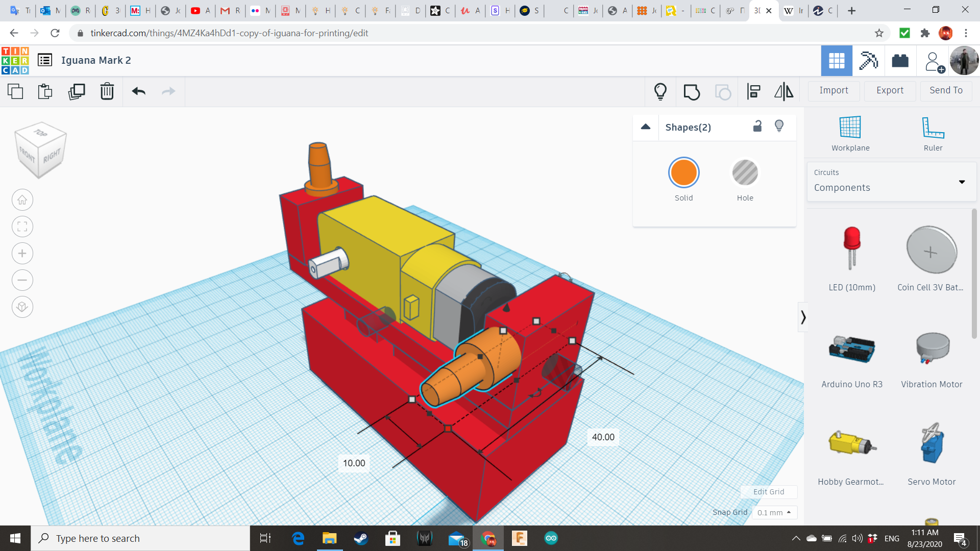Image resolution: width=980 pixels, height=551 pixels.
Task: Toggle lock editing padlock on Shapes
Action: click(x=757, y=127)
